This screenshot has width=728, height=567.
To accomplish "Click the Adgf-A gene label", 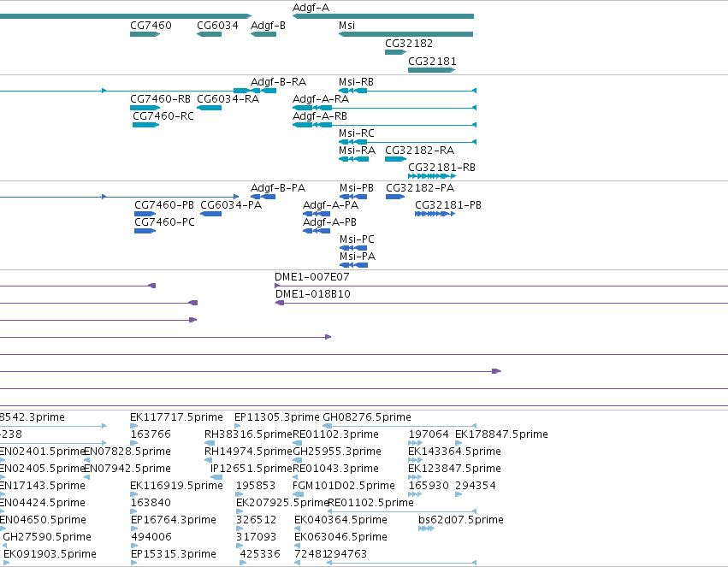I will (311, 8).
